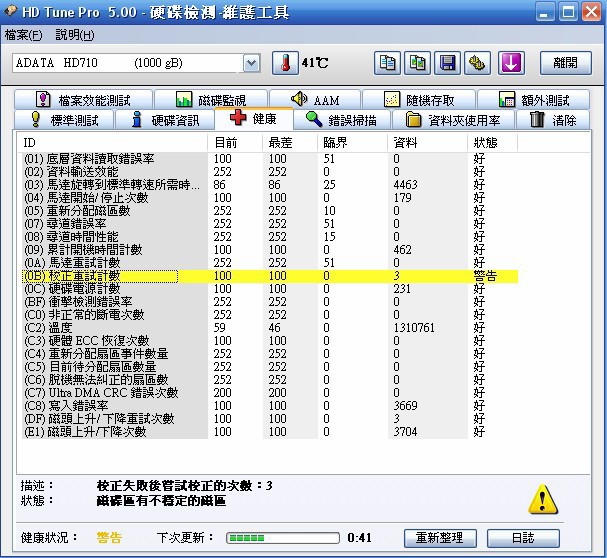The height and width of the screenshot is (558, 607).
Task: Click the 離開 button
Action: [x=566, y=63]
